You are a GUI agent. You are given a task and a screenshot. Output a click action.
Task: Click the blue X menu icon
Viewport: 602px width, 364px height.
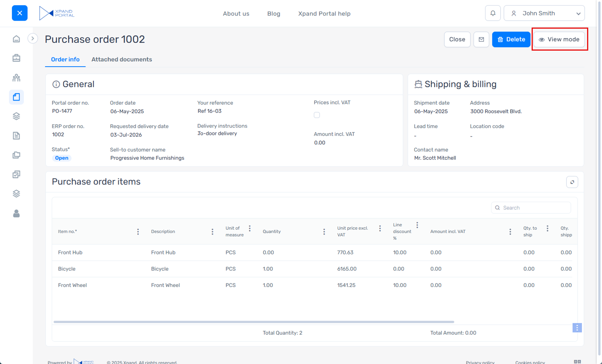20,13
